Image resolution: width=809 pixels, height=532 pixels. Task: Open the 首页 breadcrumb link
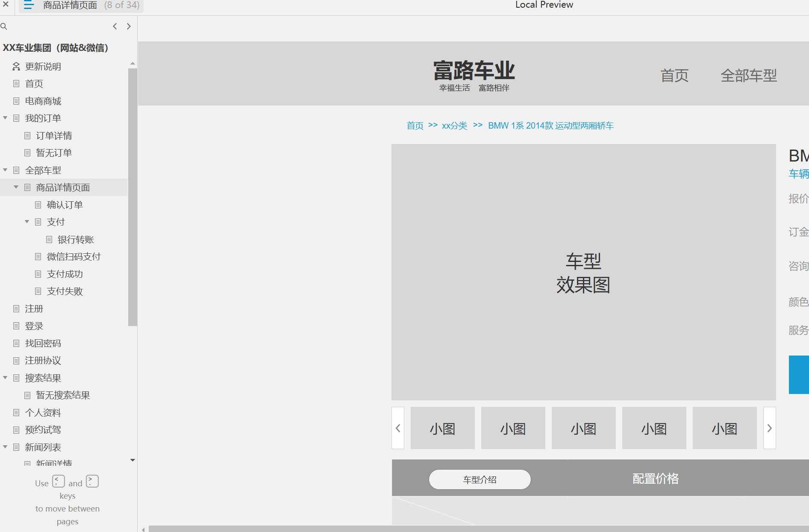(x=415, y=125)
